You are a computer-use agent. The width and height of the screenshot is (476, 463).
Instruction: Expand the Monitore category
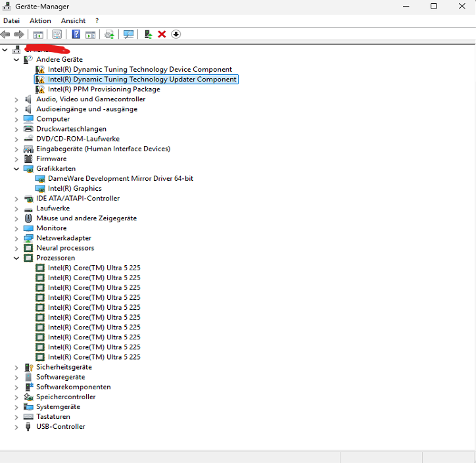(16, 228)
